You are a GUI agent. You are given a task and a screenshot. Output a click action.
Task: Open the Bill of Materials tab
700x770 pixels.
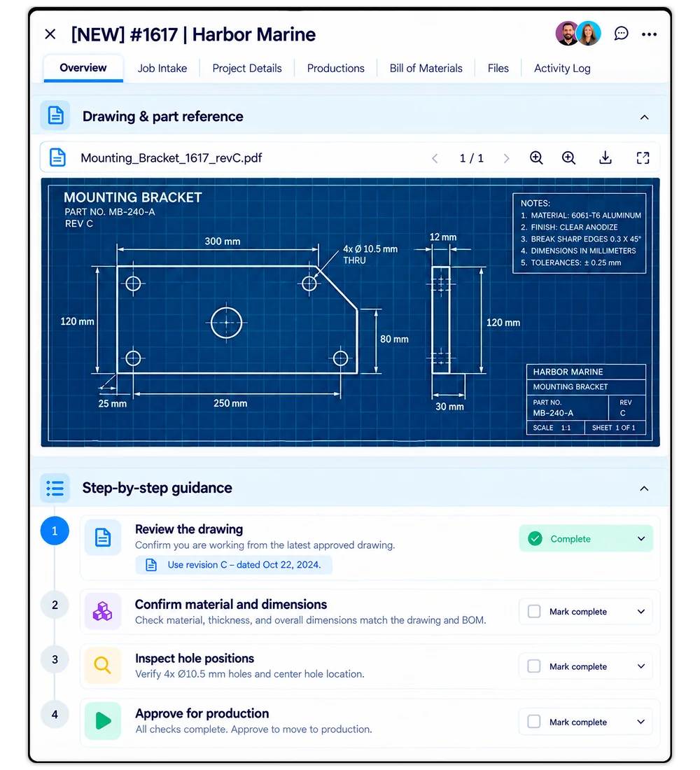426,69
